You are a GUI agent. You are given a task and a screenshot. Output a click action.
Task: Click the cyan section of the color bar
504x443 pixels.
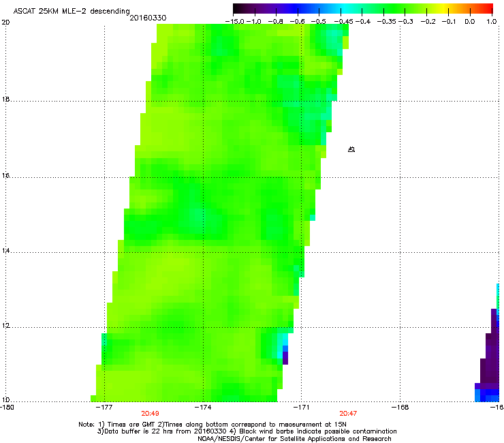pyautogui.click(x=345, y=9)
